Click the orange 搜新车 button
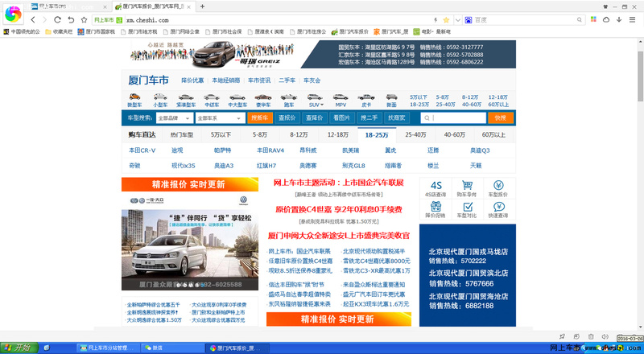 260,117
